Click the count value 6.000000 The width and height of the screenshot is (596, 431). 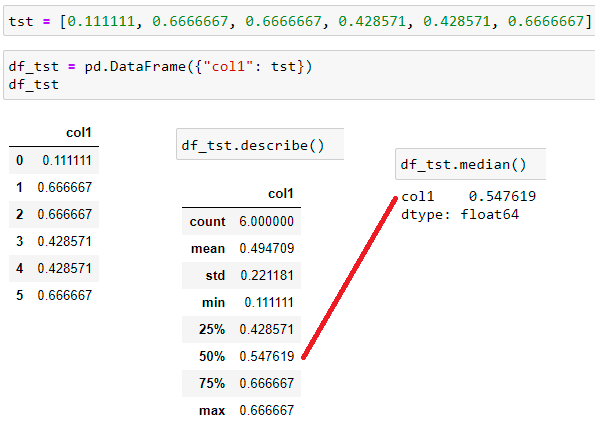tap(266, 221)
